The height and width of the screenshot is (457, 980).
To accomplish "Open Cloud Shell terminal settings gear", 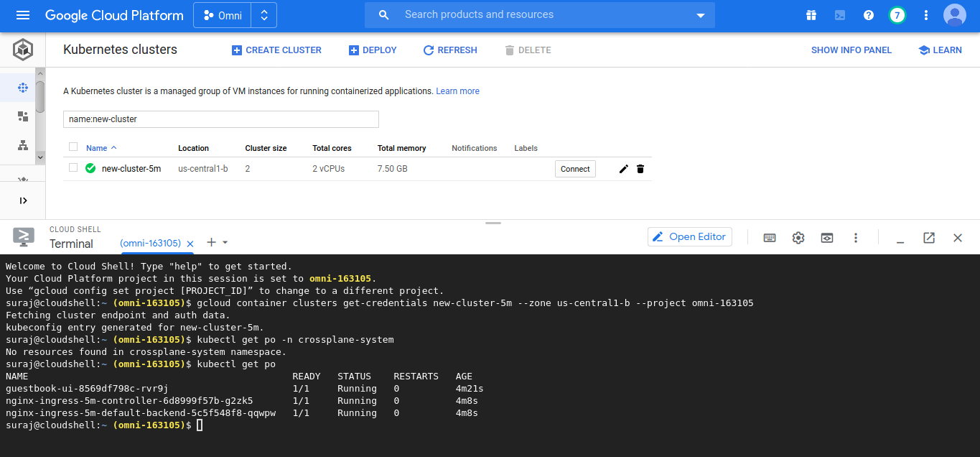I will click(x=798, y=238).
